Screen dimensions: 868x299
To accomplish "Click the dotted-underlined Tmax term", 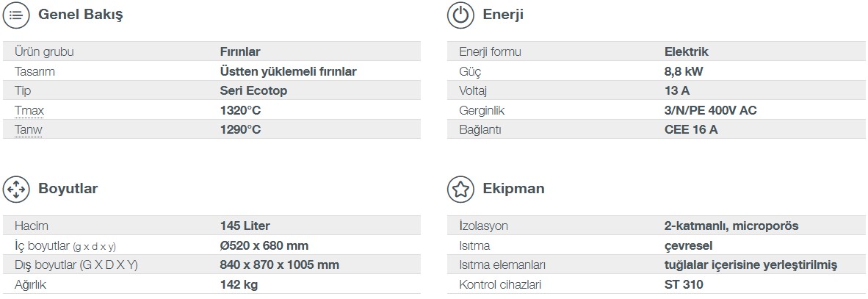I will [29, 111].
